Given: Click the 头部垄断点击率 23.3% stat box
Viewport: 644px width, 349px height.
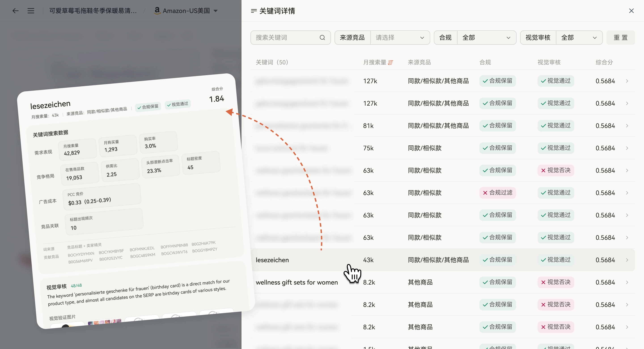Looking at the screenshot, I should pyautogui.click(x=161, y=167).
